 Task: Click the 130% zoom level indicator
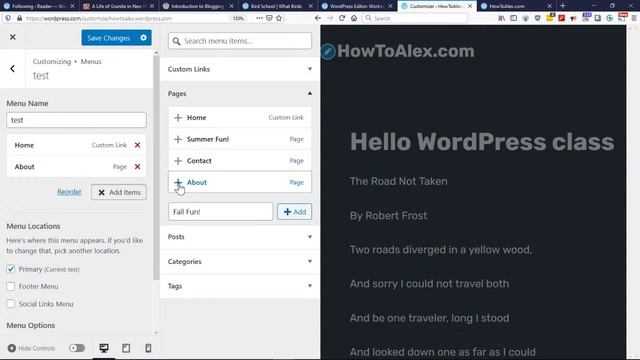tap(238, 18)
